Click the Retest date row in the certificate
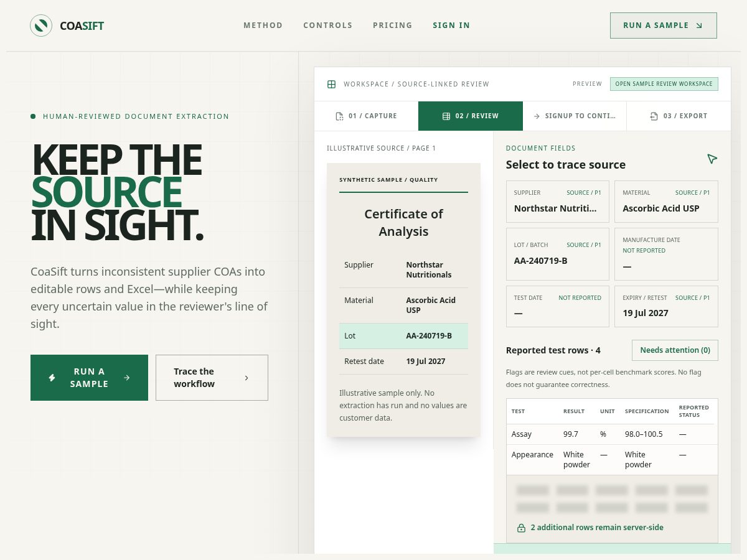Screen dimensions: 747x560 click(403, 362)
